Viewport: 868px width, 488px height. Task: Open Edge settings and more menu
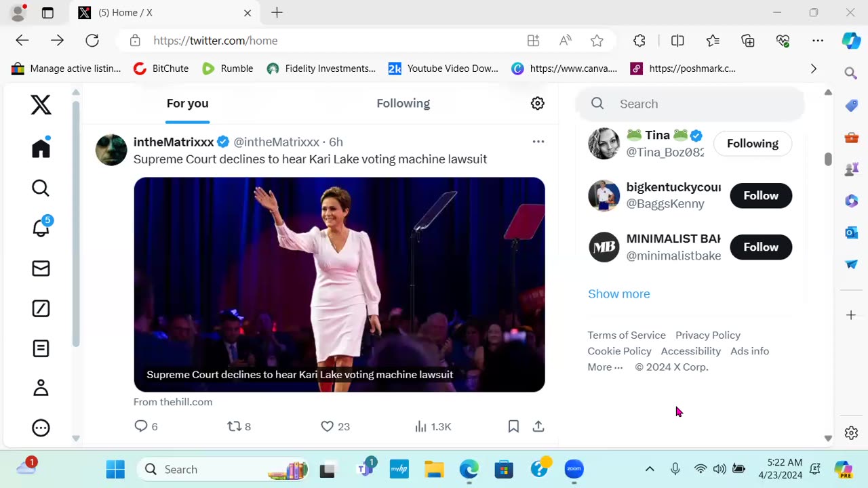(818, 41)
